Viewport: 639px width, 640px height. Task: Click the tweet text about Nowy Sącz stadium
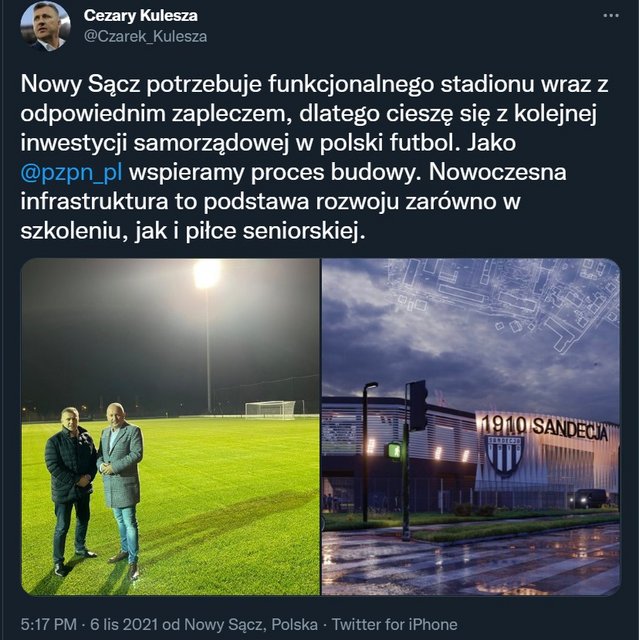pyautogui.click(x=314, y=157)
